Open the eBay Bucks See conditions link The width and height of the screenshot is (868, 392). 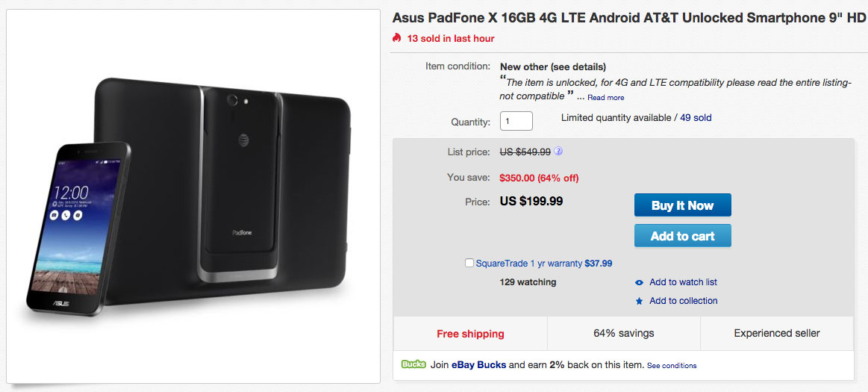672,366
